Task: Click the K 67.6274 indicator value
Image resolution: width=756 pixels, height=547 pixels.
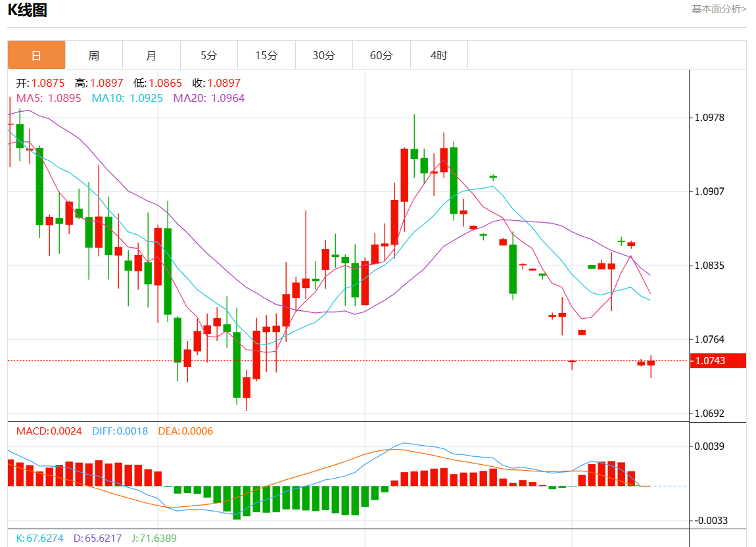Action: pos(40,538)
